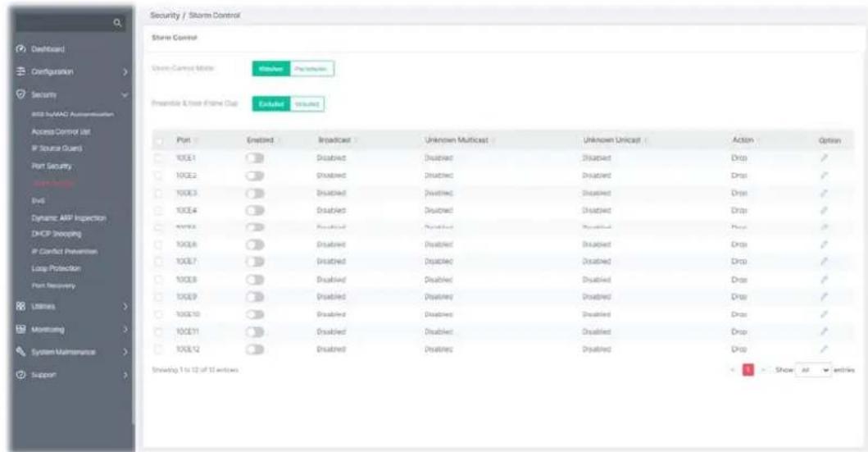Turn on the 10GE12 Enabled toggle

[x=255, y=349]
